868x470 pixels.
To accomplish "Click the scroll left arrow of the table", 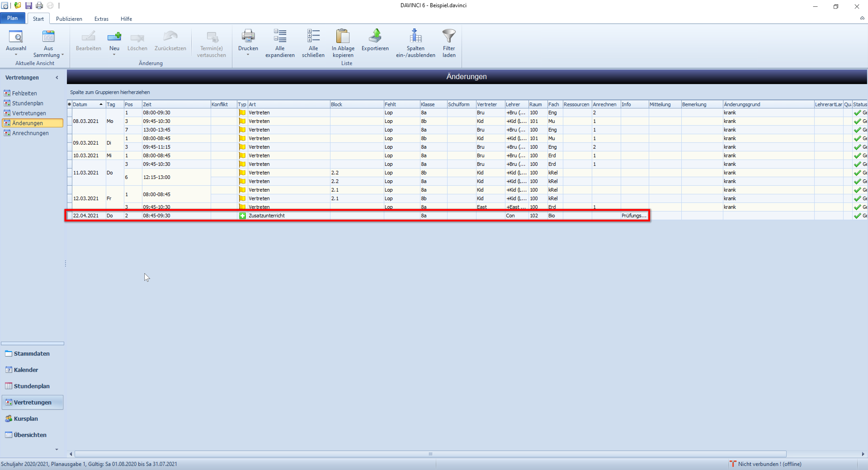I will 71,454.
